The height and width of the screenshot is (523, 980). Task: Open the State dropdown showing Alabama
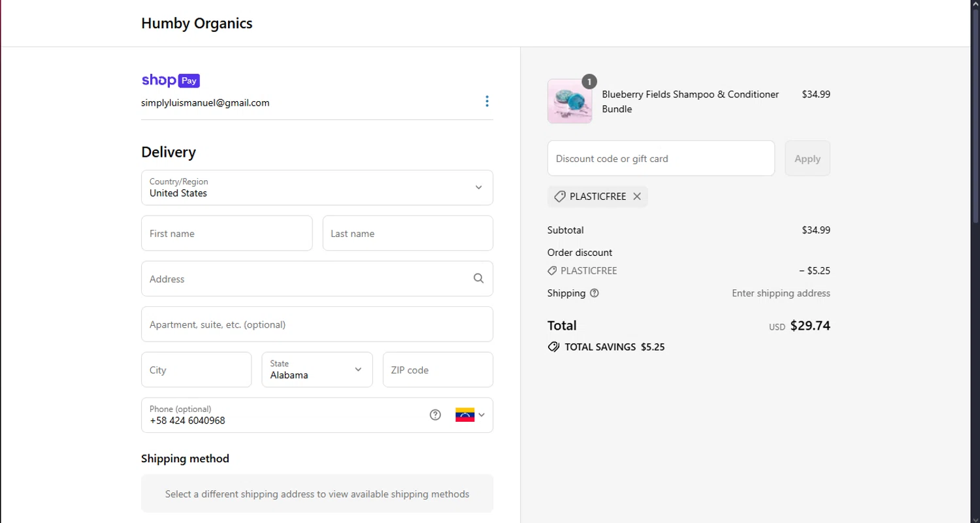pyautogui.click(x=317, y=370)
